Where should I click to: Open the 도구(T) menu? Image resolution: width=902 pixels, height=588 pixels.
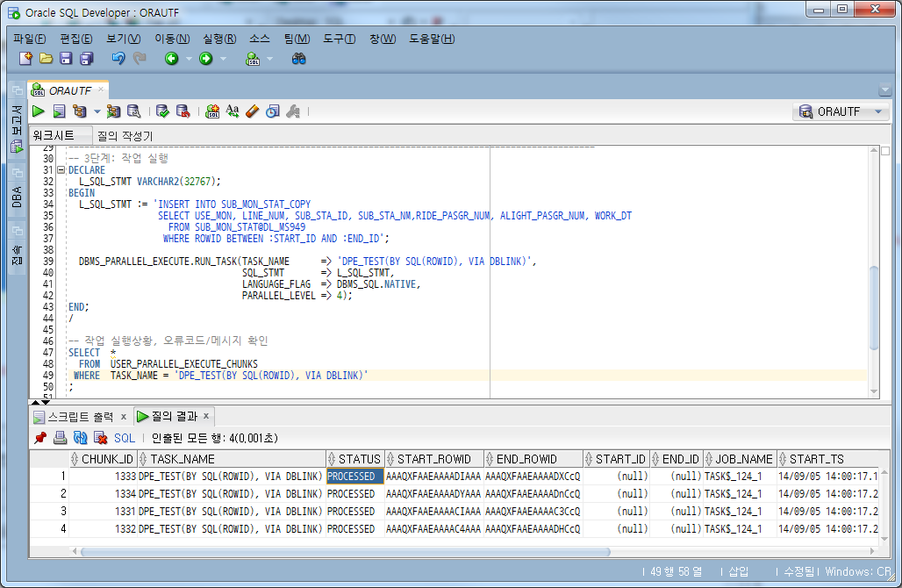pos(339,39)
